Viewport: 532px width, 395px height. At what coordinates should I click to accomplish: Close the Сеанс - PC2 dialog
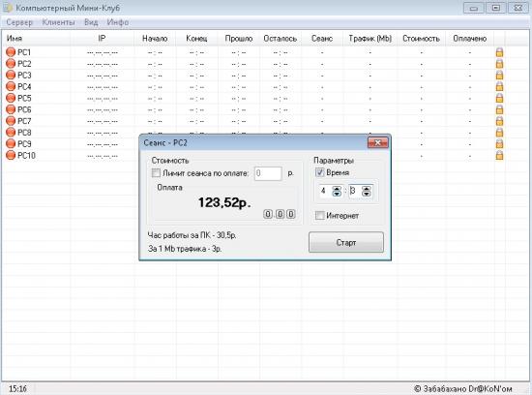(x=377, y=142)
